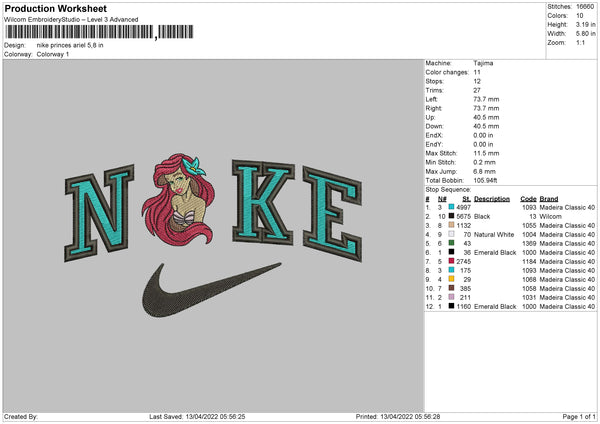
Task: Click the embroidered letter K
Action: tap(263, 202)
